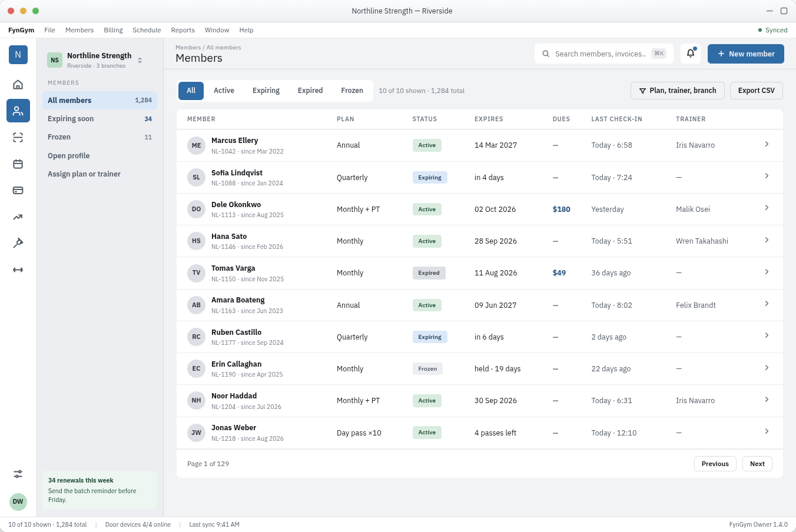Open Assign plan or trainer

pyautogui.click(x=99, y=174)
